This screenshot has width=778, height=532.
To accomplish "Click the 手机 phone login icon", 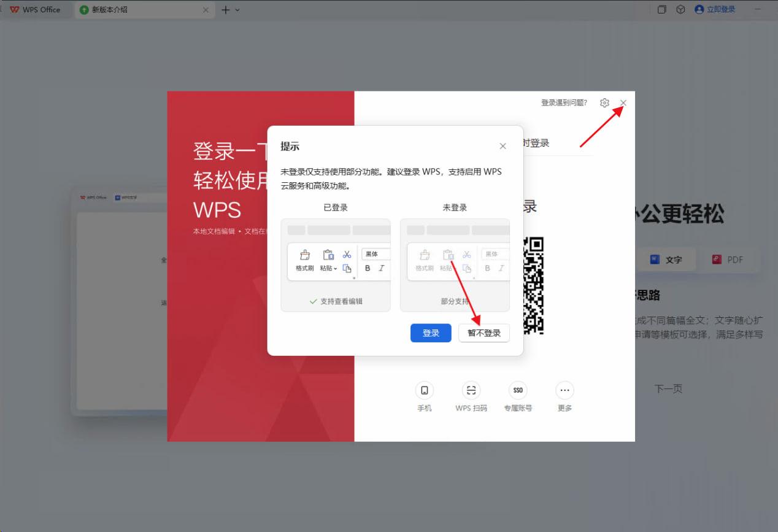I will coord(424,390).
